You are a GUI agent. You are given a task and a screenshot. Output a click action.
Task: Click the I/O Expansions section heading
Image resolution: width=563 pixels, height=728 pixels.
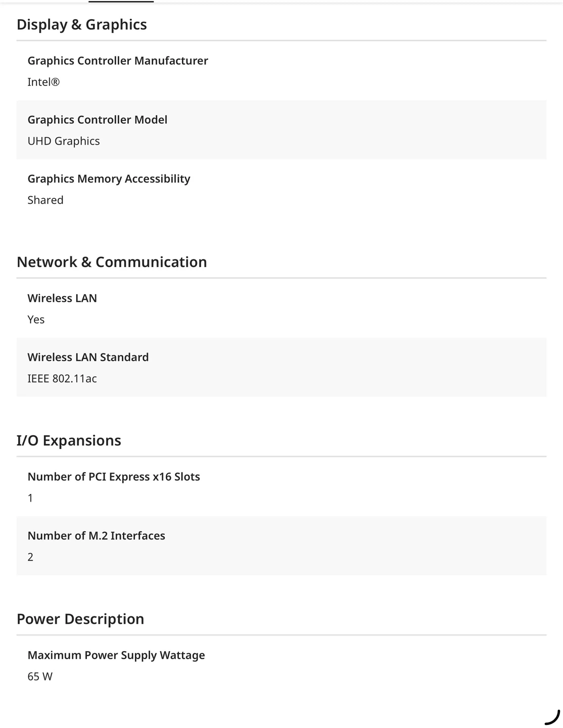[x=69, y=440]
